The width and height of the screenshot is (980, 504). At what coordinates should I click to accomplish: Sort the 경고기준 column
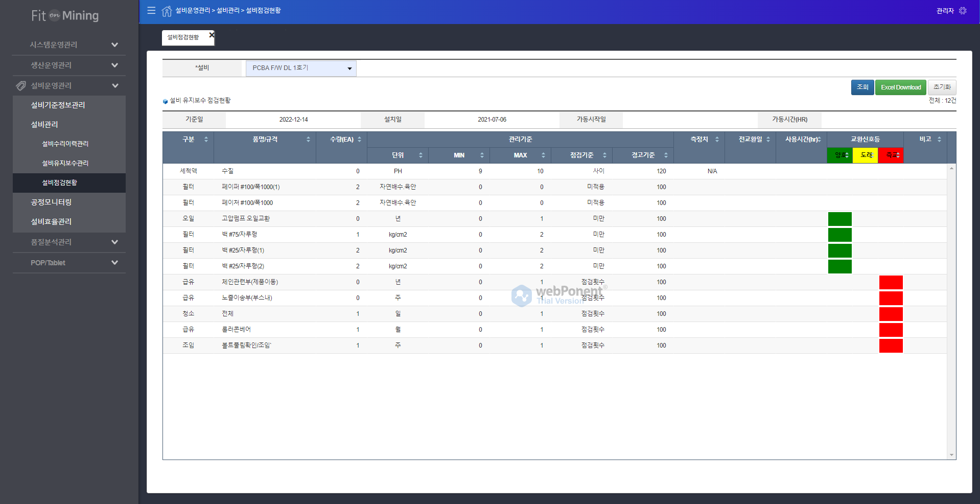pyautogui.click(x=666, y=155)
